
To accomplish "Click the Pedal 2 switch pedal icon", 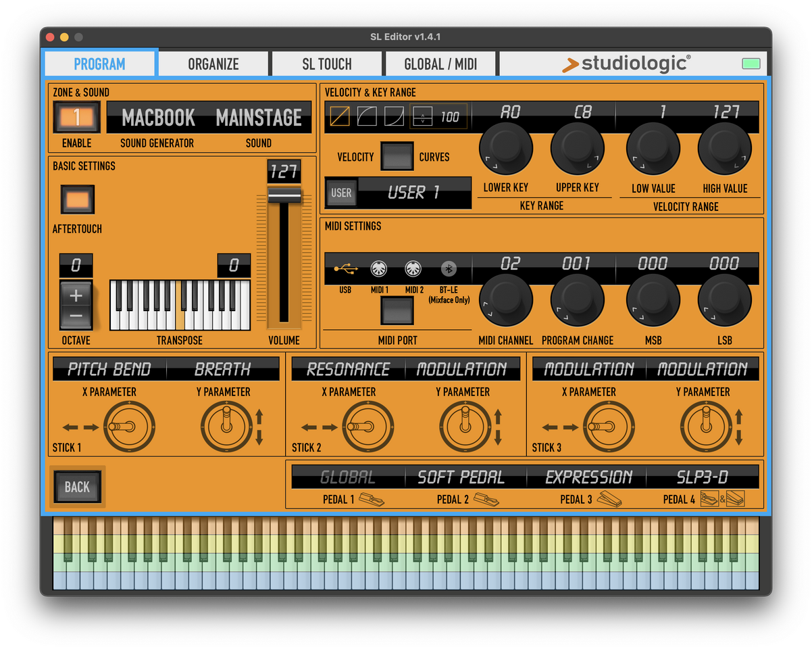I will pos(485,500).
